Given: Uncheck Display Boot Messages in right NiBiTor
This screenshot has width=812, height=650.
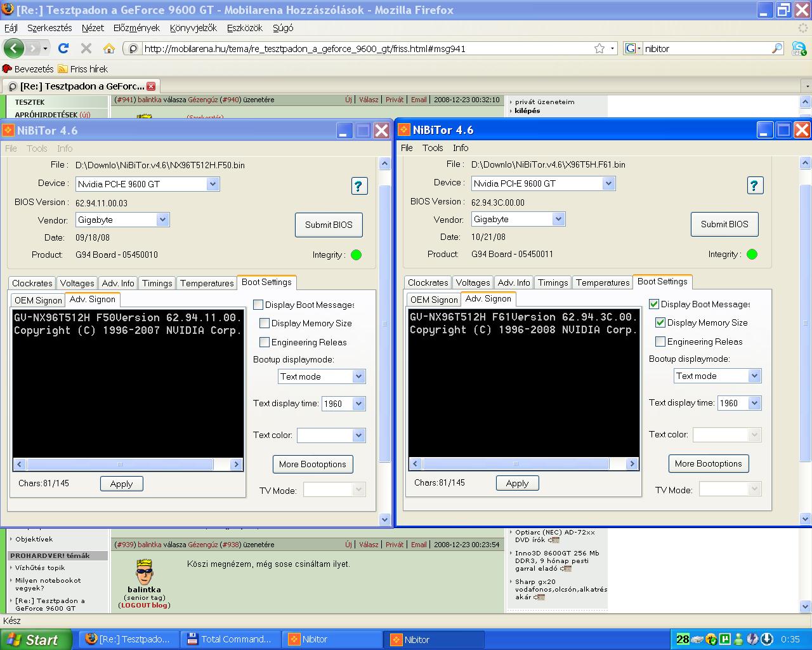Looking at the screenshot, I should 654,304.
